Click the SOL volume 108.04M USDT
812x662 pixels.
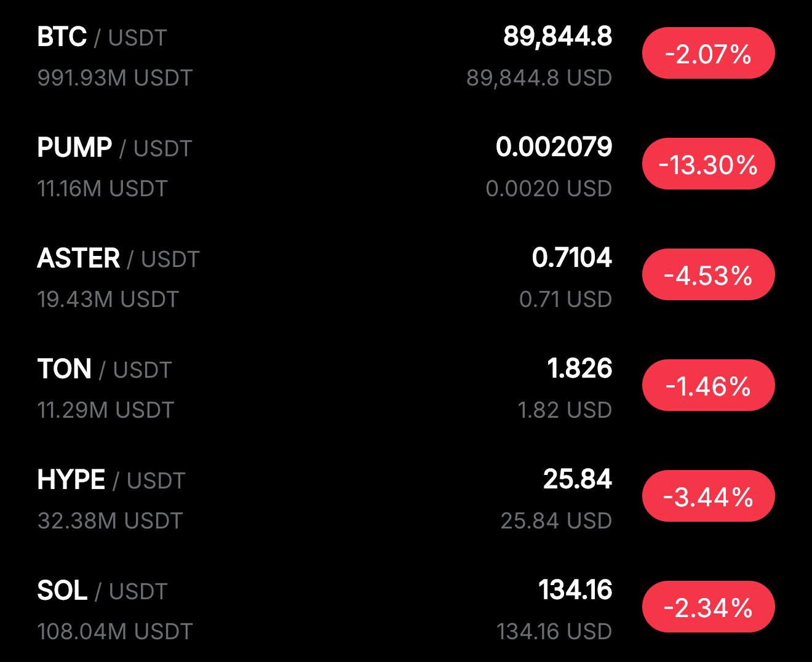click(115, 632)
